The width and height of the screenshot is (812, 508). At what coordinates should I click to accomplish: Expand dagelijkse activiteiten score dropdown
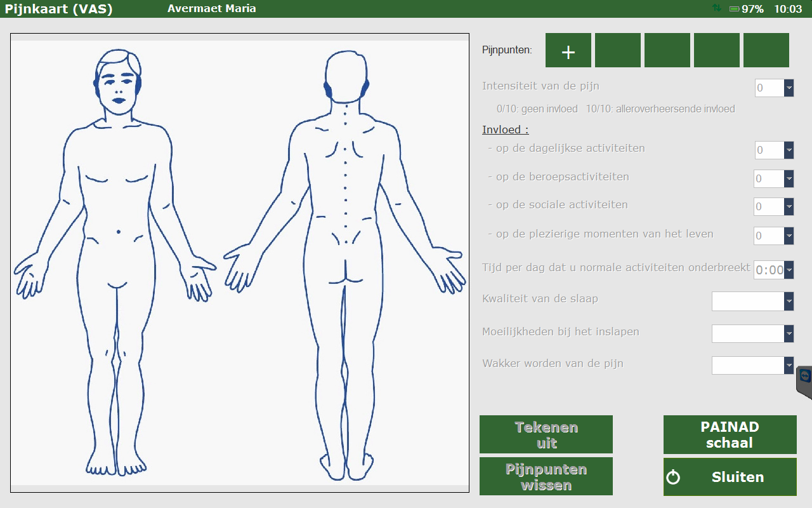[x=789, y=150]
